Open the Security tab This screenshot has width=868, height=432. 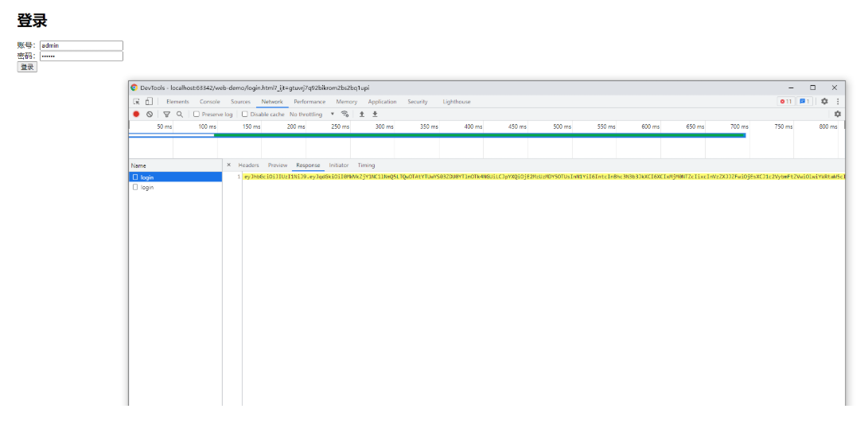(418, 101)
